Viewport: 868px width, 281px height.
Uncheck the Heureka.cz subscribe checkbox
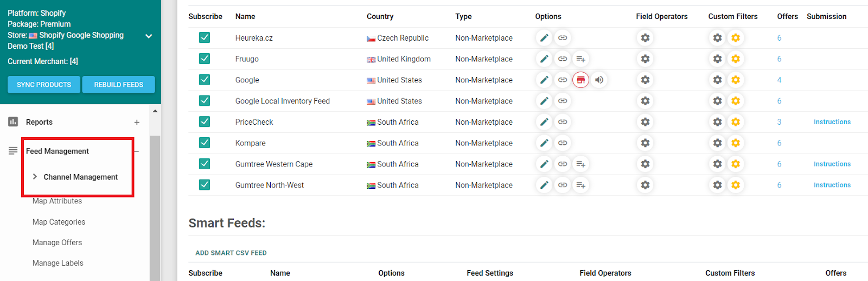pyautogui.click(x=205, y=38)
